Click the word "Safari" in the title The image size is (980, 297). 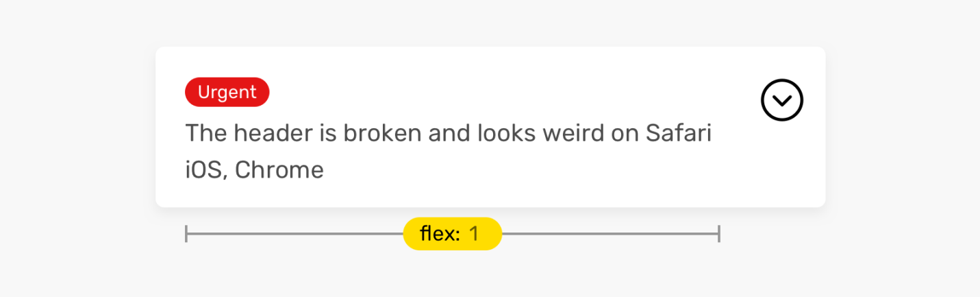coord(679,133)
